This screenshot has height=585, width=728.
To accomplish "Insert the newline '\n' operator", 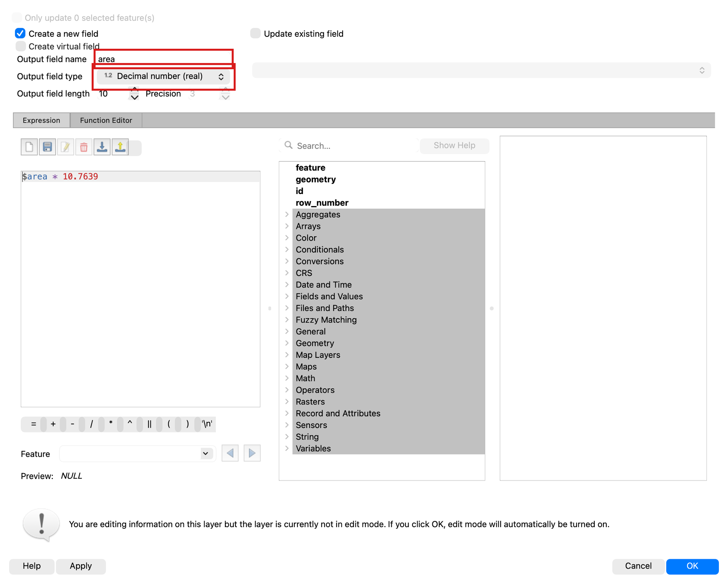I will pyautogui.click(x=207, y=424).
